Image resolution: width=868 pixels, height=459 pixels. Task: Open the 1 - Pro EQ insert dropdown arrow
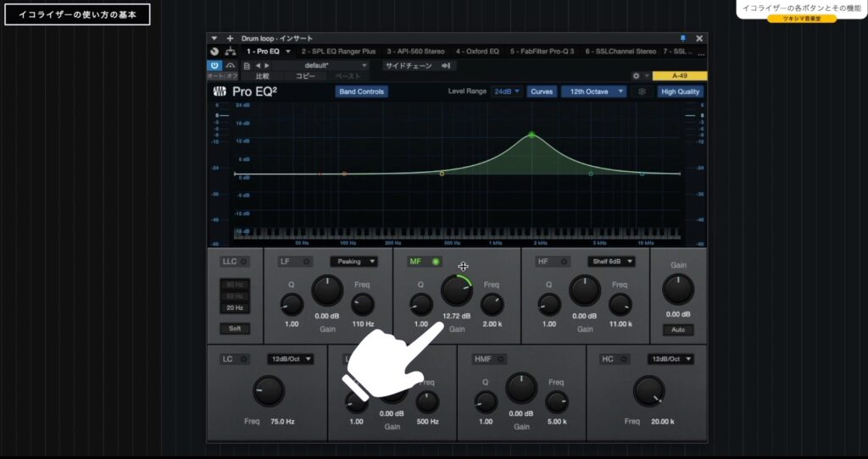pyautogui.click(x=288, y=52)
